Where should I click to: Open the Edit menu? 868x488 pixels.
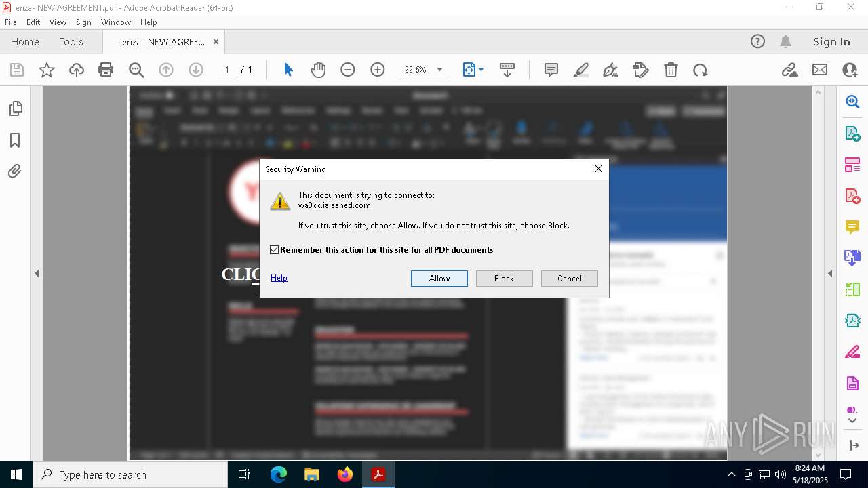(x=33, y=22)
